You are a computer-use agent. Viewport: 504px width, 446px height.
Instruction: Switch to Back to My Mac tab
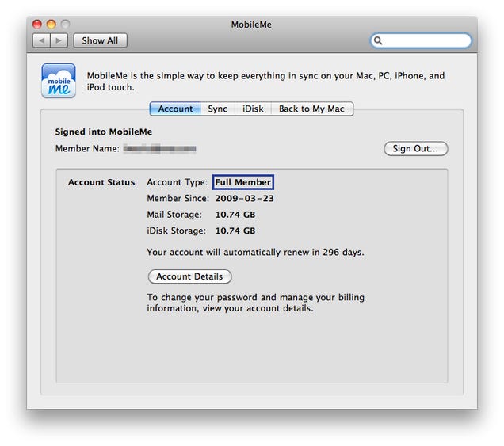pos(311,109)
